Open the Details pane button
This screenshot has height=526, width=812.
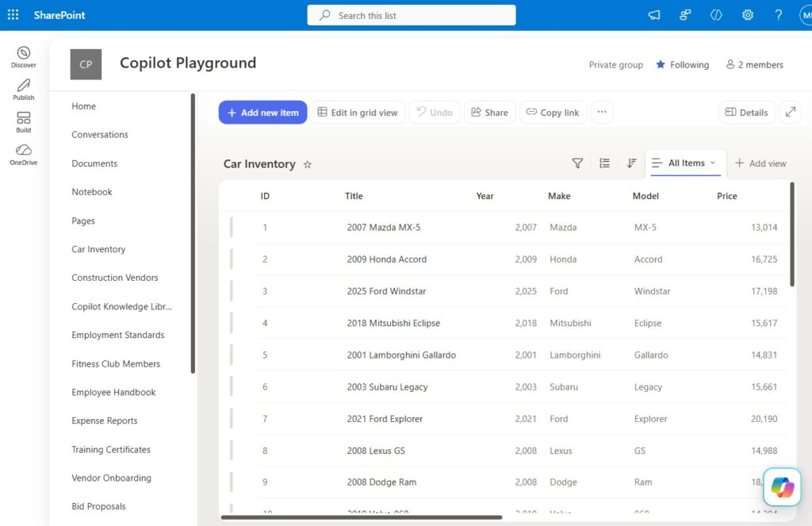pos(747,113)
